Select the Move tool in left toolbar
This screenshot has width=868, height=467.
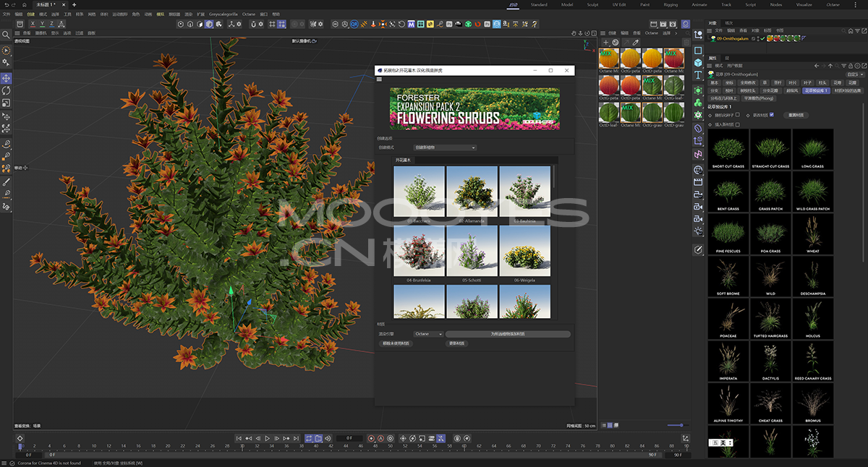point(7,78)
